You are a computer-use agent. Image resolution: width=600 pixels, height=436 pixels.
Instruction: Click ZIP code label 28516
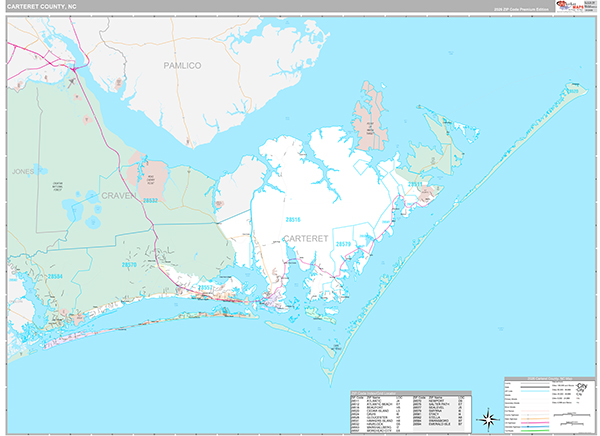click(293, 220)
